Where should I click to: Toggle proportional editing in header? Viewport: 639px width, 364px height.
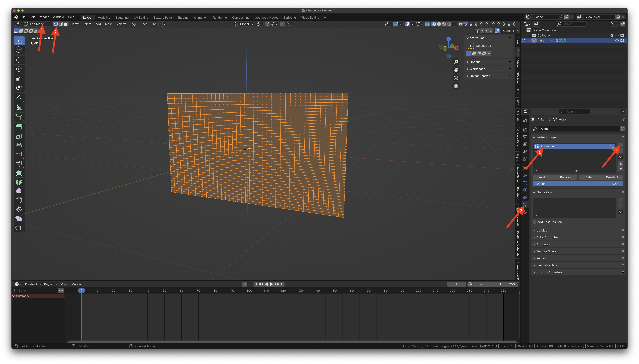282,24
